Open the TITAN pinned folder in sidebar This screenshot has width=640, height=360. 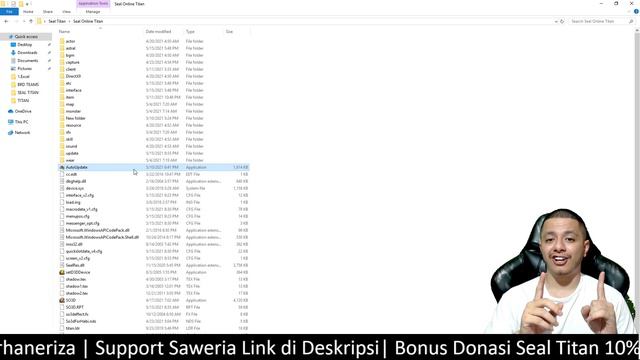(23, 100)
